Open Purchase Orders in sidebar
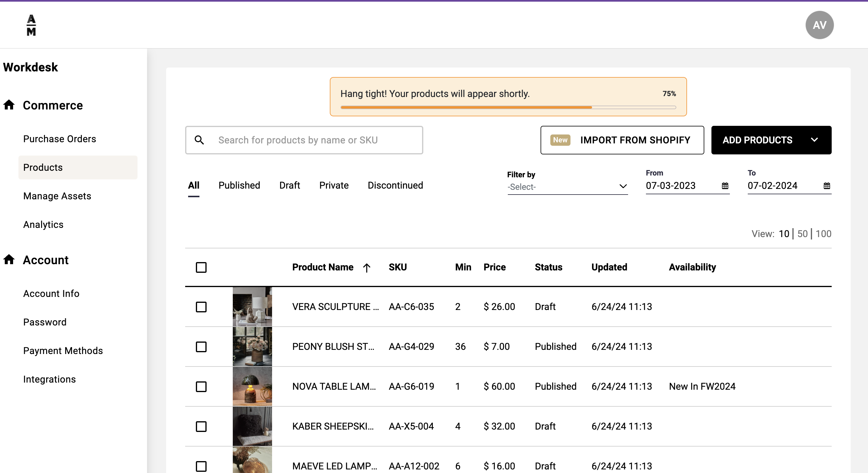This screenshot has height=473, width=868. click(x=60, y=139)
